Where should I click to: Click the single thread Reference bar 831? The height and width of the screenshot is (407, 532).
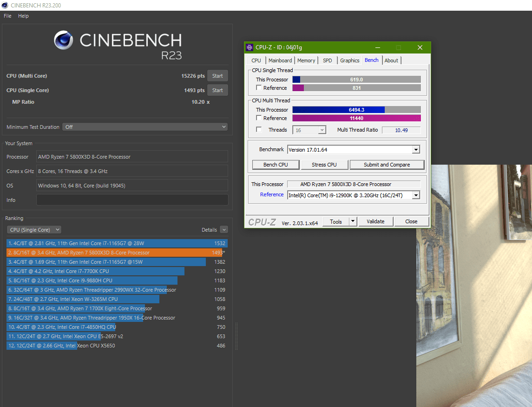(x=356, y=87)
